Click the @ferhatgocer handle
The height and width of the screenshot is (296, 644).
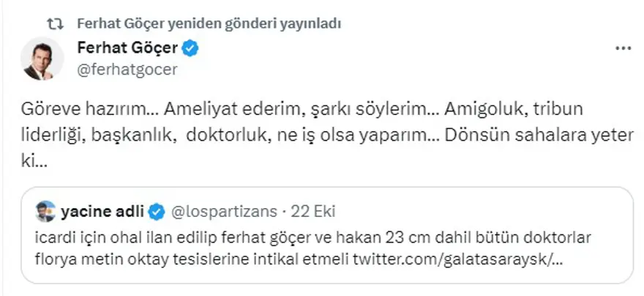point(127,69)
